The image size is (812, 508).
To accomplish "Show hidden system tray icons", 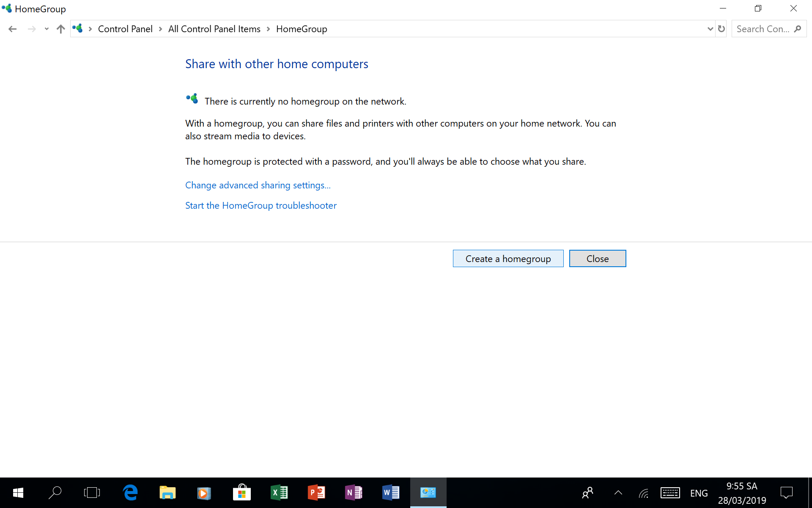I will pyautogui.click(x=618, y=493).
